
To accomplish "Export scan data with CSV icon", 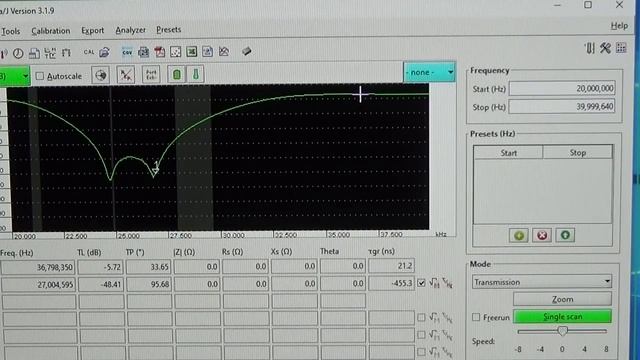I will point(127,52).
